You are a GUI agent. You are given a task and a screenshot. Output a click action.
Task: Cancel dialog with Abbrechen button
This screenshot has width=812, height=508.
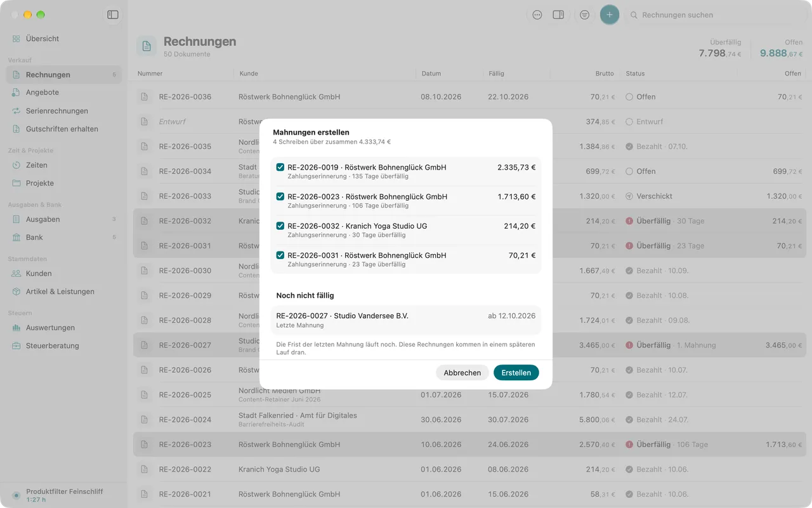coord(462,373)
